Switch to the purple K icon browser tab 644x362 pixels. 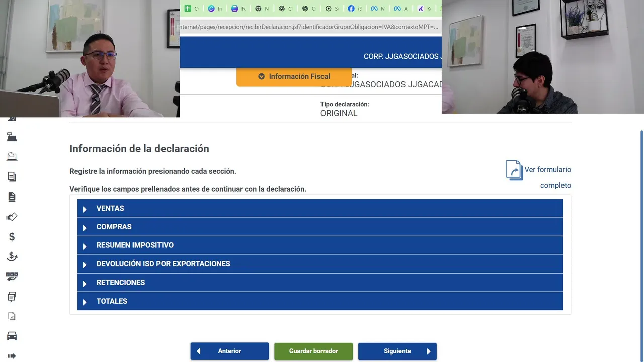point(424,8)
